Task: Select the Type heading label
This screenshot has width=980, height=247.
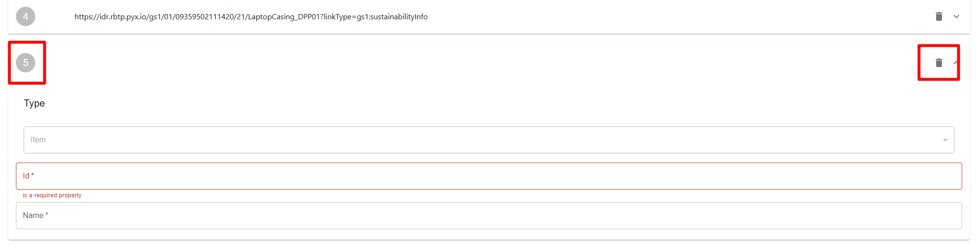Action: (34, 103)
